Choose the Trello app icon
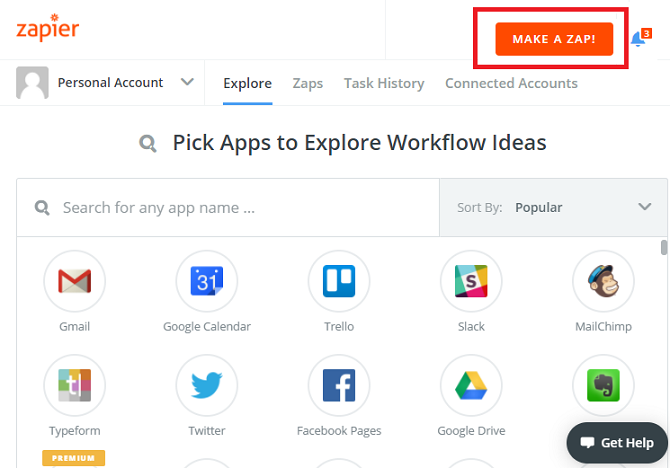The height and width of the screenshot is (468, 670). click(339, 281)
